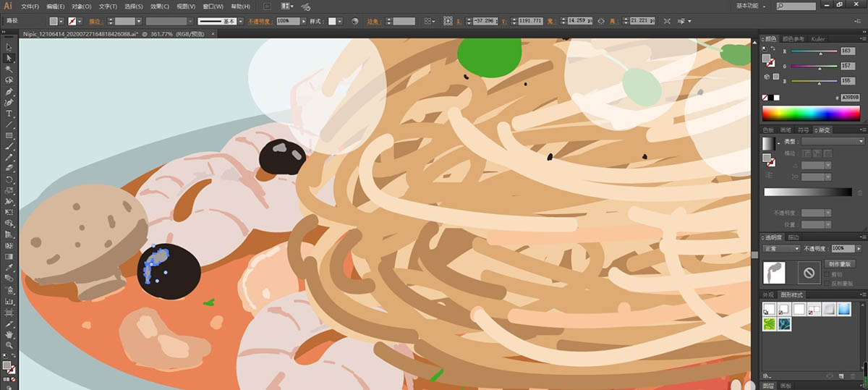This screenshot has width=868, height=390.
Task: Click the orange 不透明度 opacity link
Action: pyautogui.click(x=262, y=22)
